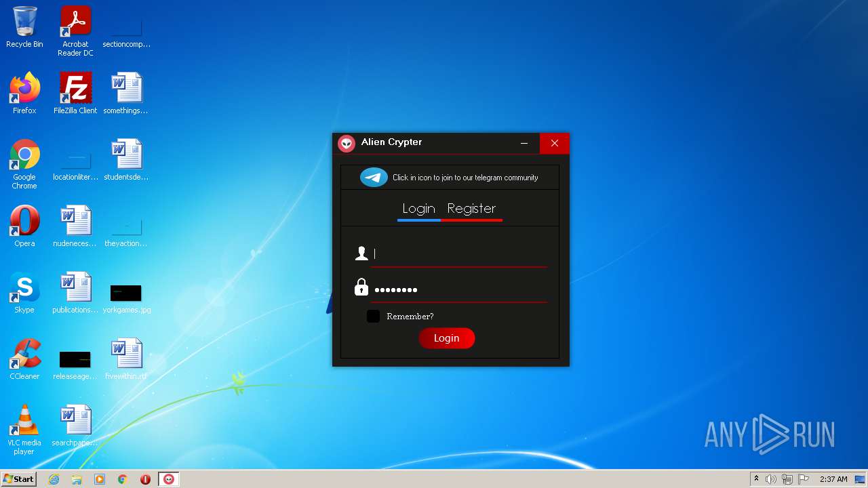This screenshot has width=868, height=488.
Task: Open the volume speaker tray icon
Action: tap(771, 479)
